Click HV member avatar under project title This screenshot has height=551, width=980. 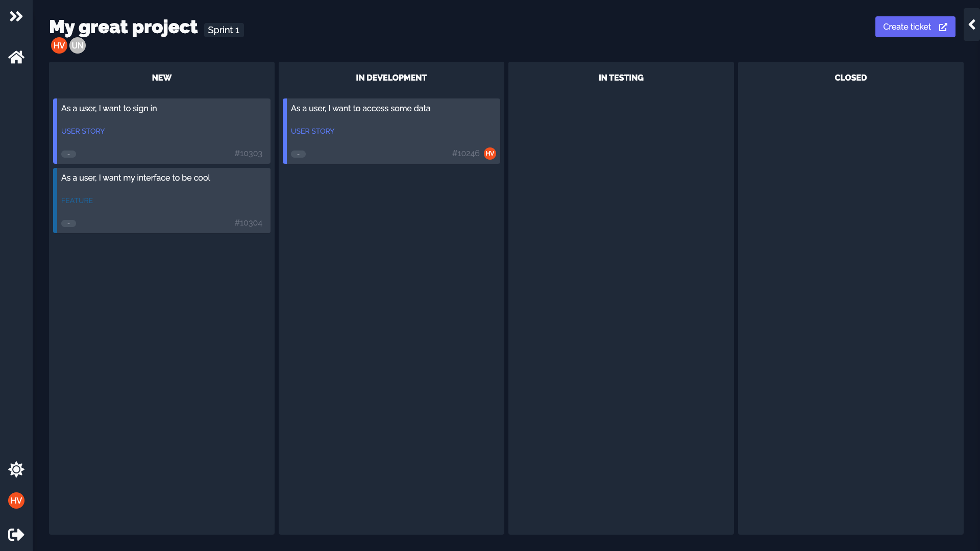tap(59, 45)
